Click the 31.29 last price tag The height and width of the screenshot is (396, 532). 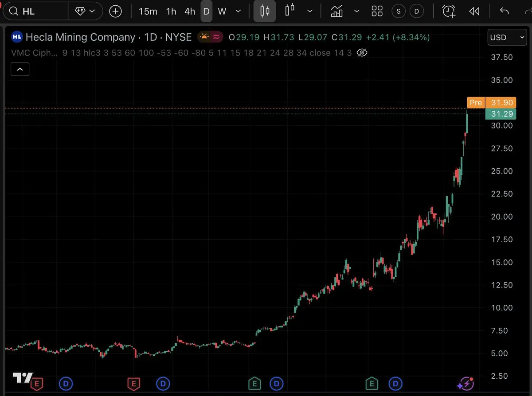501,114
